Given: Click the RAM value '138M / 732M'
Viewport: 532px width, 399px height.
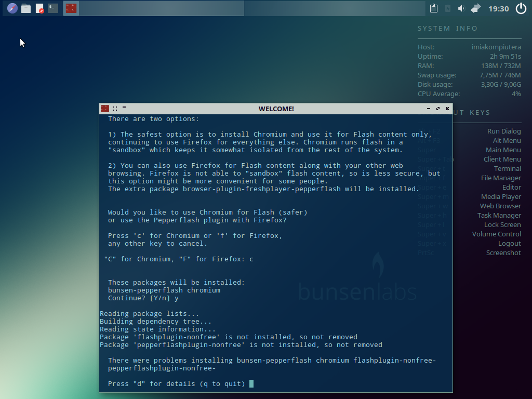Looking at the screenshot, I should click(501, 65).
